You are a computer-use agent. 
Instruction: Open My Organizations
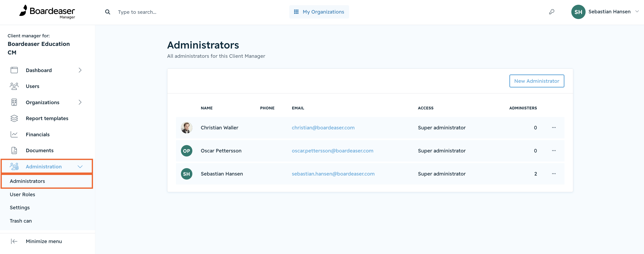tap(319, 12)
